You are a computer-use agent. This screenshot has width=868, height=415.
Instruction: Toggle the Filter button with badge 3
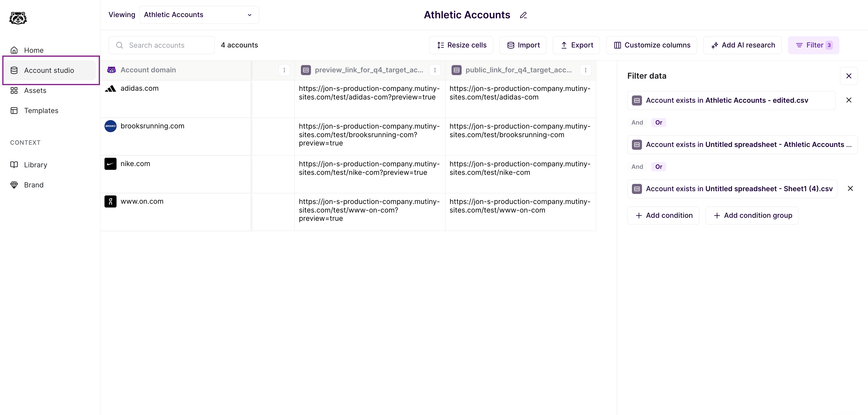(813, 45)
